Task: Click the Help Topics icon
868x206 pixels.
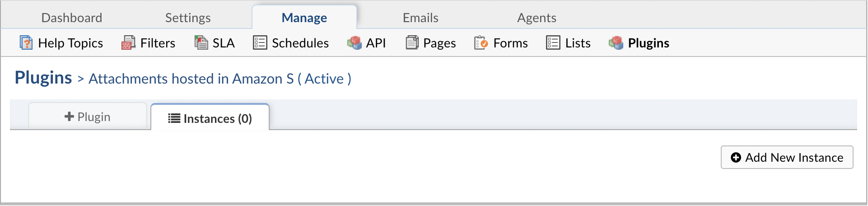Action: [26, 43]
